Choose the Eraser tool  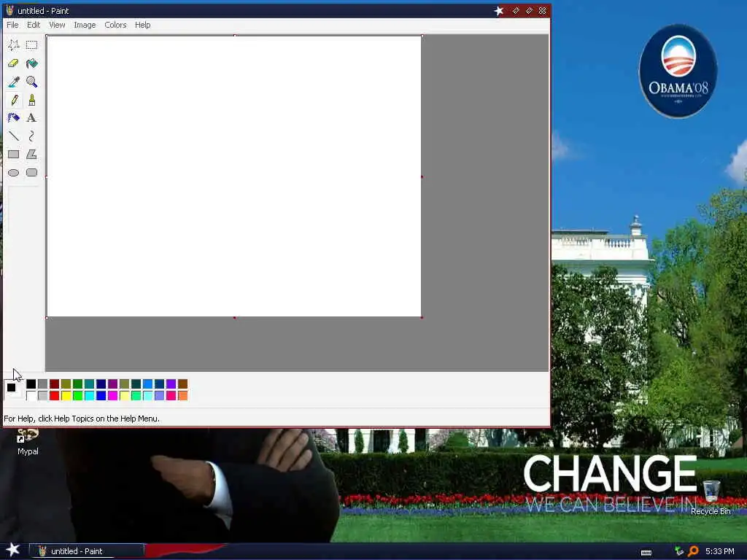14,63
